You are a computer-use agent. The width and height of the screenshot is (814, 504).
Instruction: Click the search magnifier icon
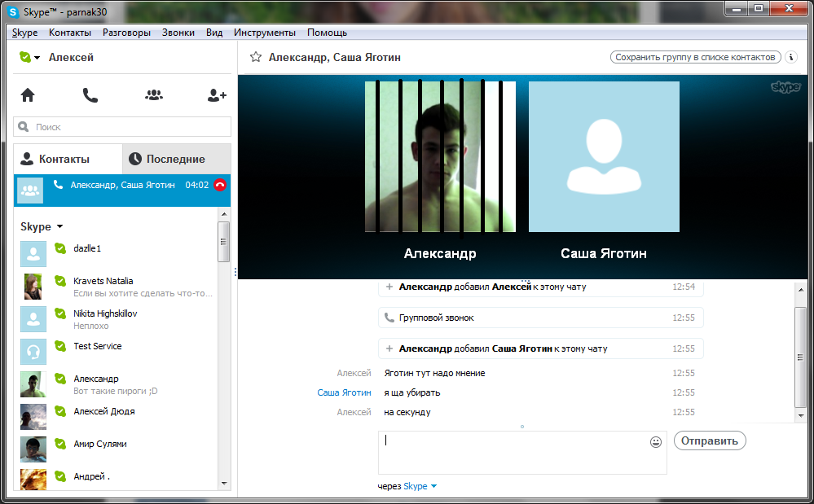click(24, 126)
